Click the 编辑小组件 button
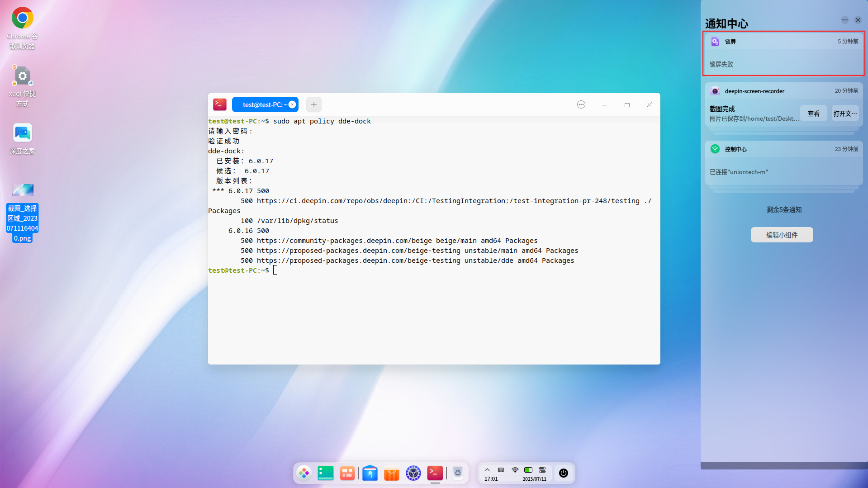868x488 pixels. pos(782,235)
